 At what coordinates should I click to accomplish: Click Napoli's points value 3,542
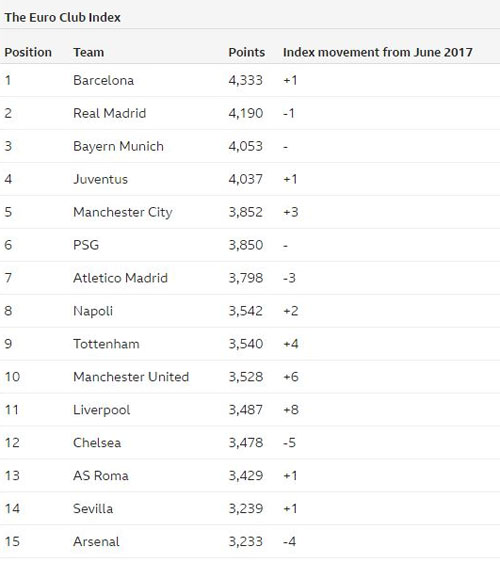[x=246, y=311]
